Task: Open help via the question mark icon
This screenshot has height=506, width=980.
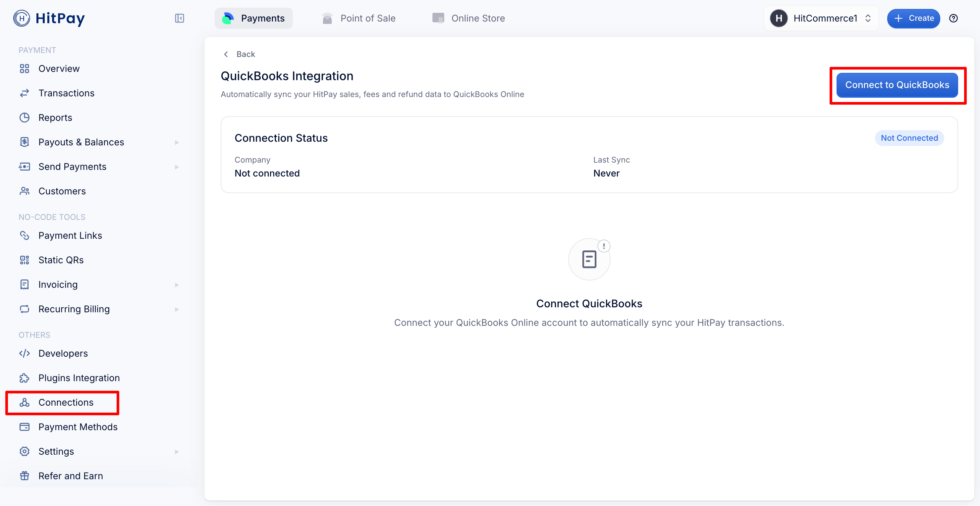Action: (954, 18)
